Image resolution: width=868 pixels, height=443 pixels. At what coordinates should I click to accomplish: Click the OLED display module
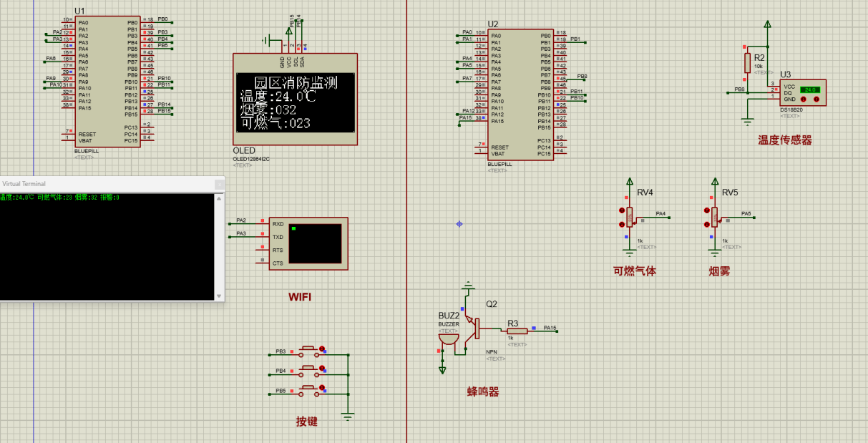pos(295,102)
